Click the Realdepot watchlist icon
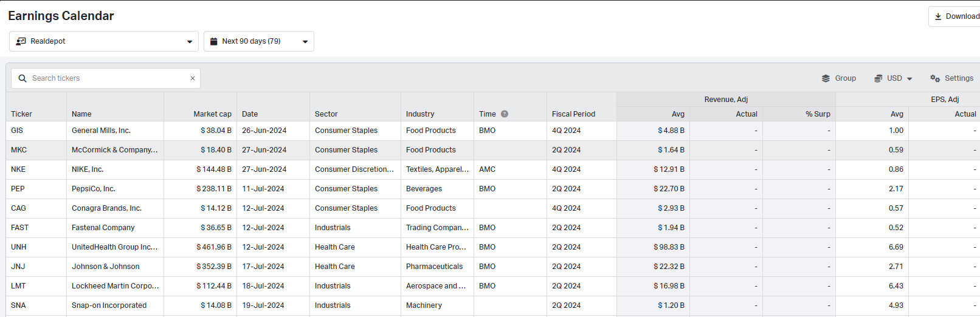Screen dimensions: 980x317 (21, 41)
